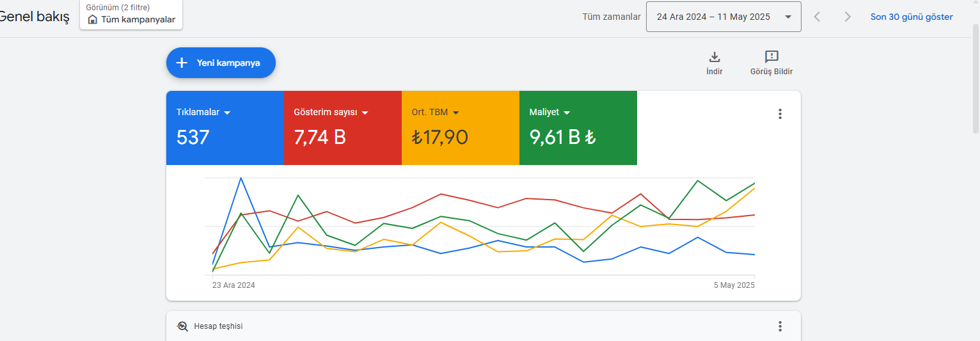Screen dimensions: 980x341
Task: Open the Gösterim sayısı metric dropdown
Action: tap(331, 112)
